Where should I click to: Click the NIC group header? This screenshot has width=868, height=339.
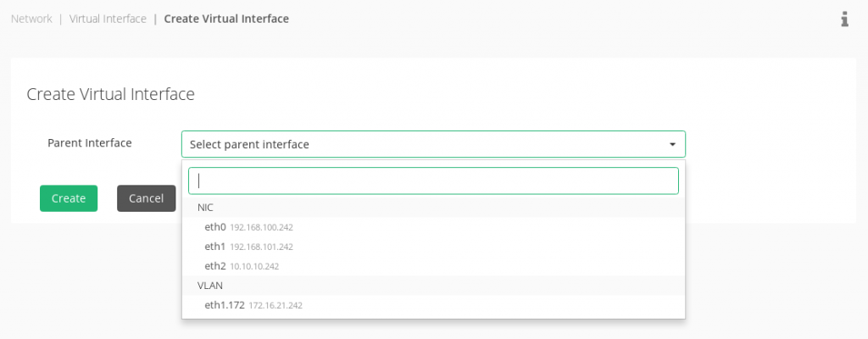pyautogui.click(x=206, y=208)
